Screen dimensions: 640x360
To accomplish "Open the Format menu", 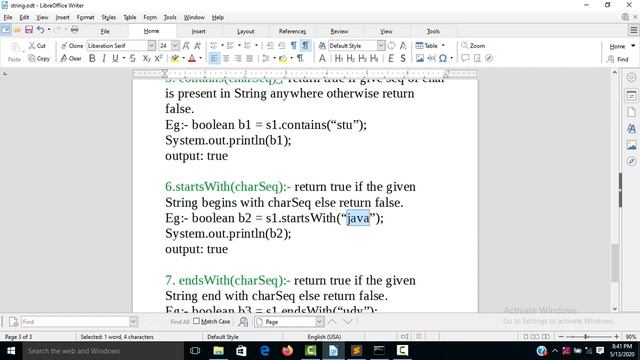I will [85, 18].
